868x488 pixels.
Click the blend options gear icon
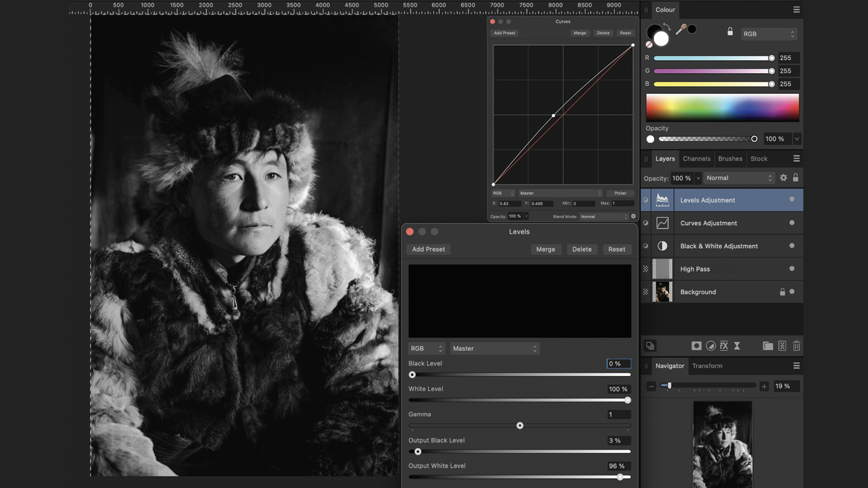783,177
